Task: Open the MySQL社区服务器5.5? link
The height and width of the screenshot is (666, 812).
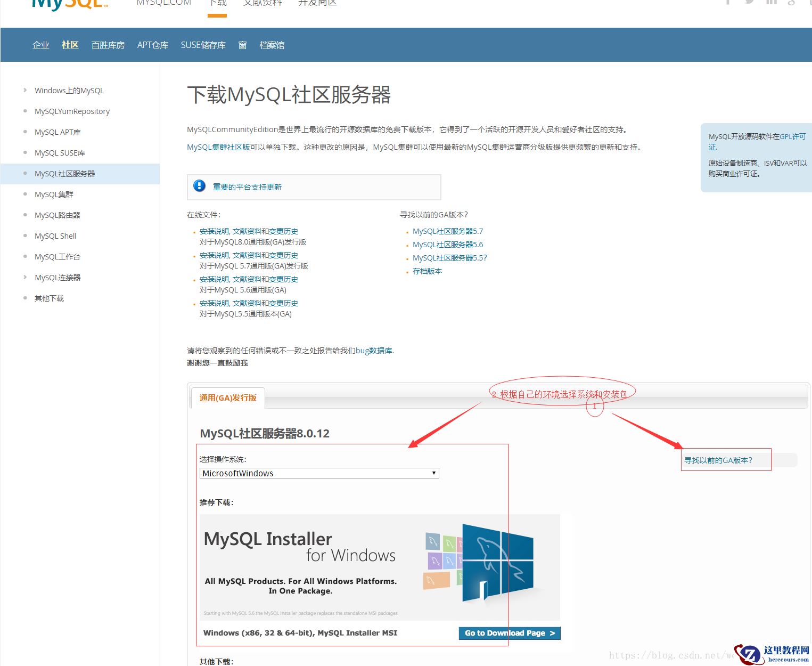Action: [450, 258]
